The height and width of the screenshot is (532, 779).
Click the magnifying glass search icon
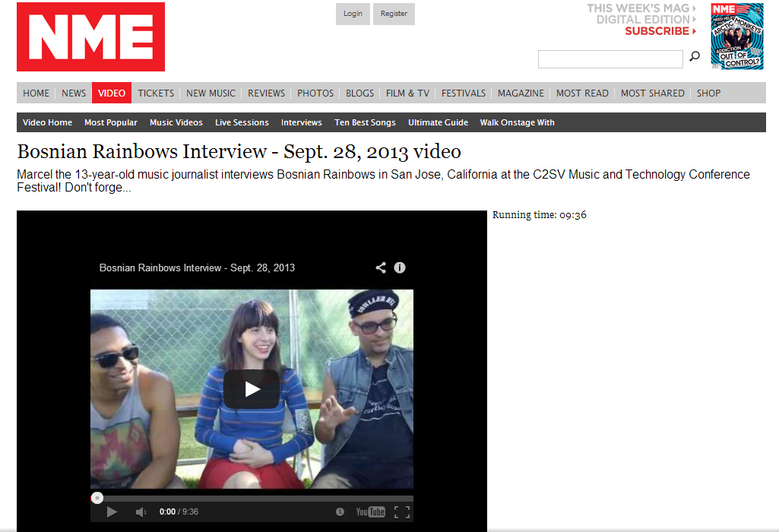694,57
